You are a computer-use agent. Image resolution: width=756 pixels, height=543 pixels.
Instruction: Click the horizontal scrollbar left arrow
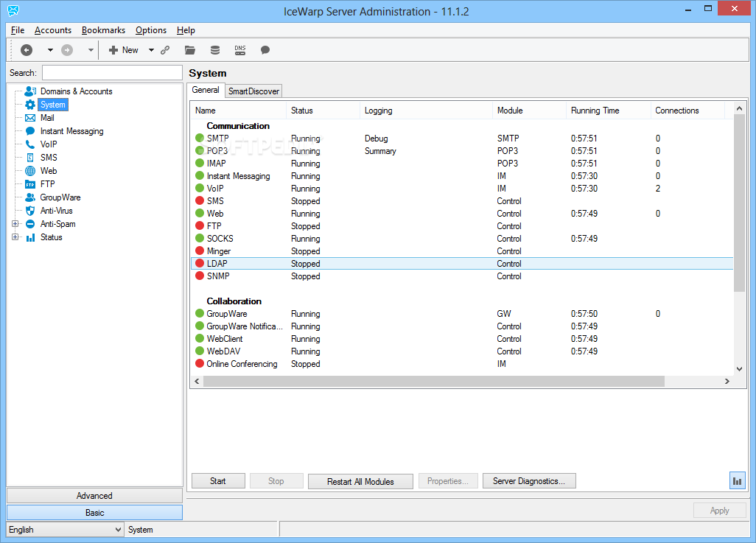click(197, 382)
